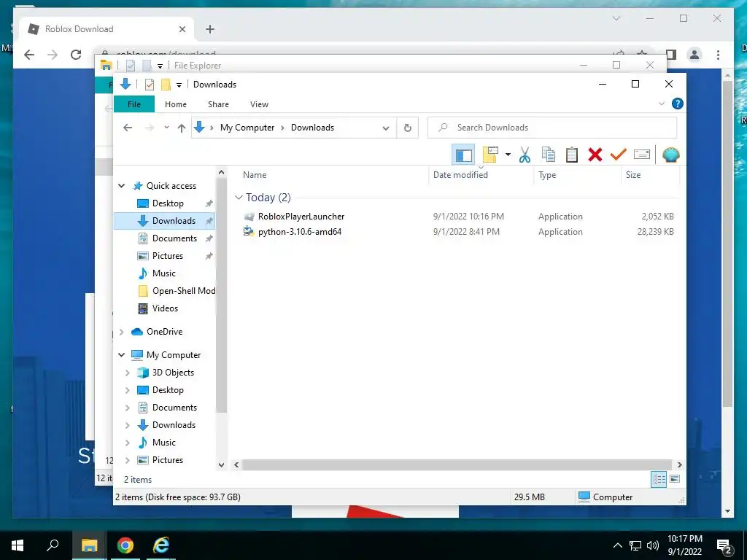
Task: Open the View ribbon tab
Action: (x=259, y=104)
